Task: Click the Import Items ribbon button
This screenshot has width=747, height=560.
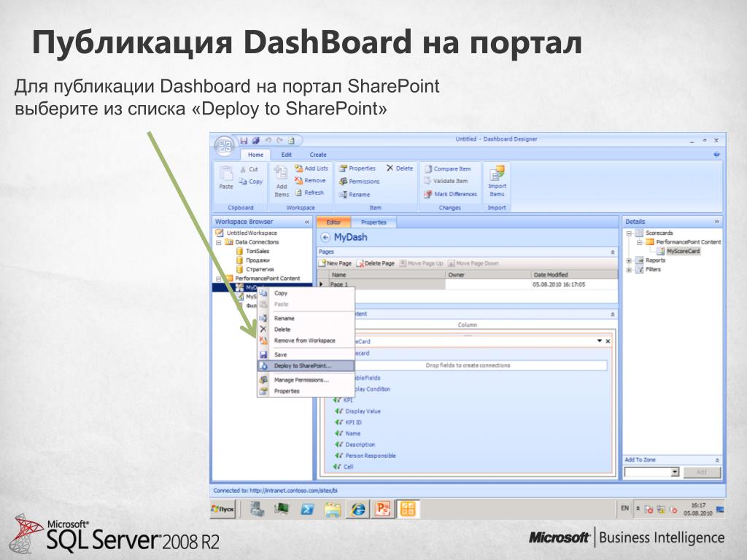Action: (x=497, y=182)
